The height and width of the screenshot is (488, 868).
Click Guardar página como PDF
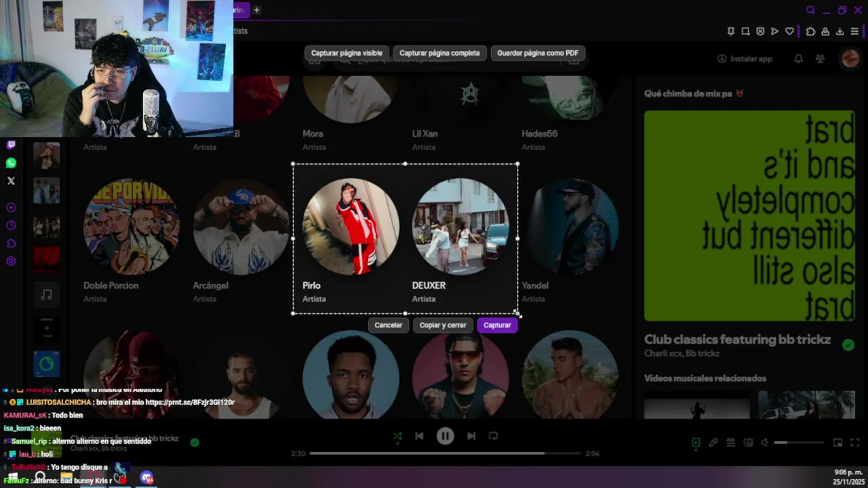(538, 53)
